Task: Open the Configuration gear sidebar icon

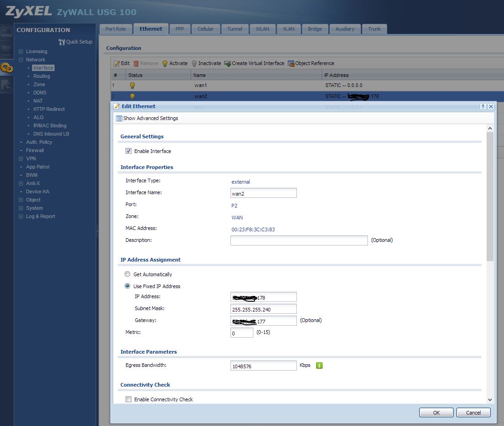Action: (x=7, y=68)
